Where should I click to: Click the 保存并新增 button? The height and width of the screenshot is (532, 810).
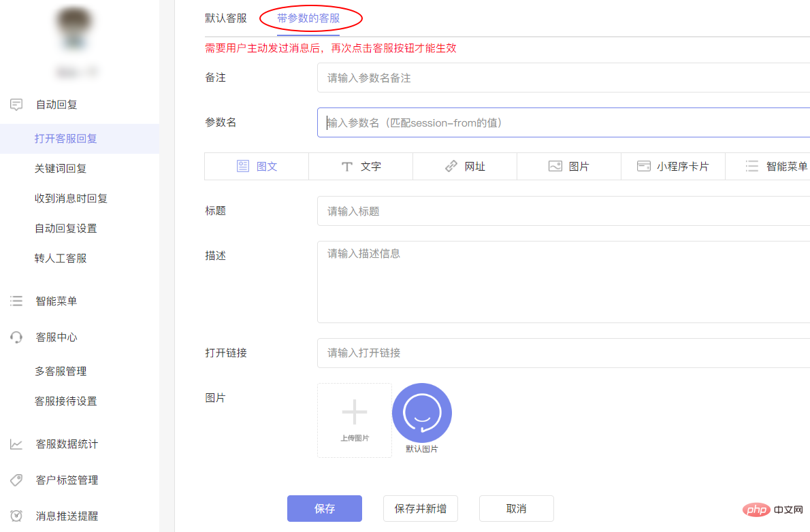coord(421,509)
